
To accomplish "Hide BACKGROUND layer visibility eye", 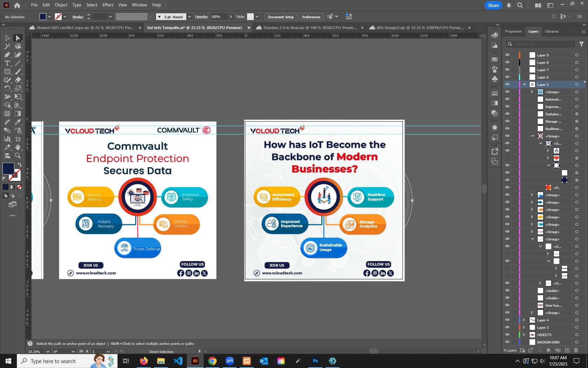I will (x=507, y=342).
